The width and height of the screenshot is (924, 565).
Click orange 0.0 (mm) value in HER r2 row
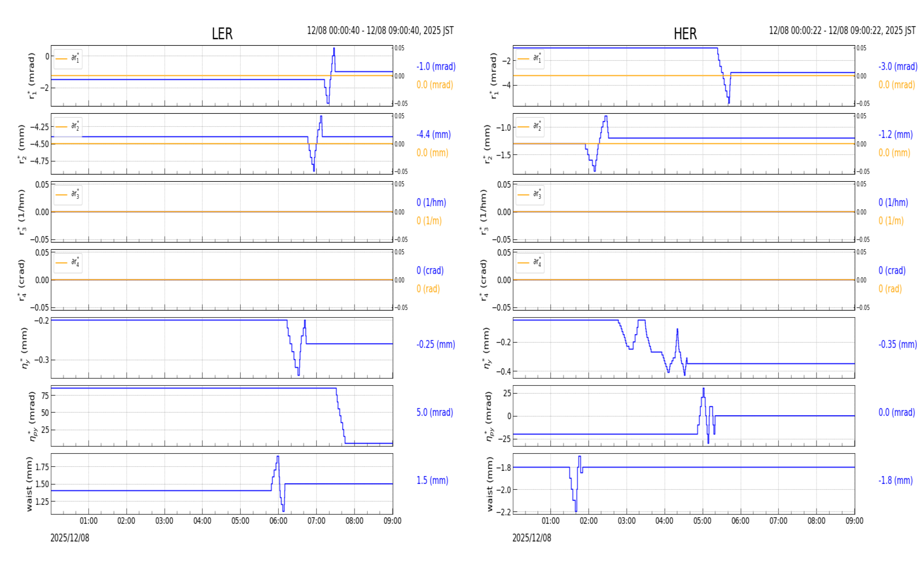894,153
